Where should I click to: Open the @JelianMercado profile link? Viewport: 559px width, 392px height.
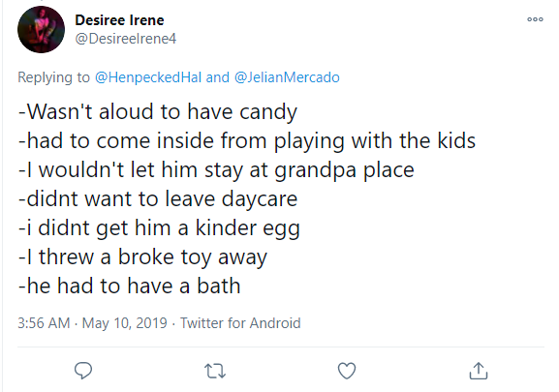(x=287, y=77)
